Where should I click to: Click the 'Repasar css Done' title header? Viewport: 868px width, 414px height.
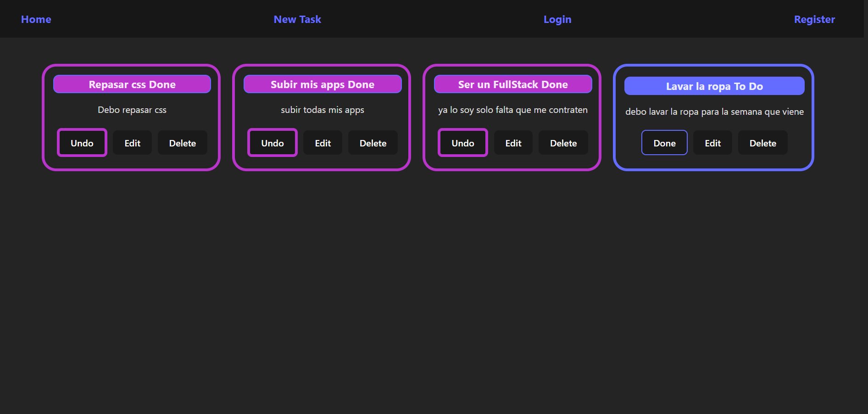tap(132, 84)
